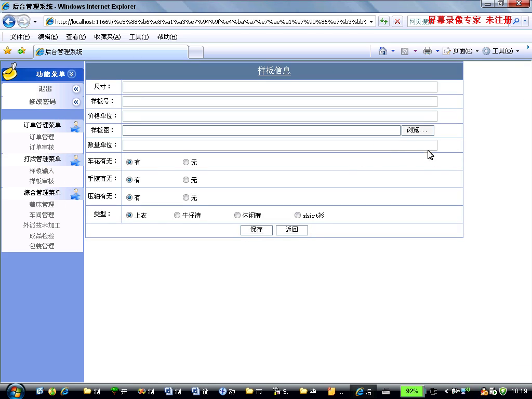This screenshot has height=399, width=532.
Task: Click the Home page icon
Action: pos(383,51)
